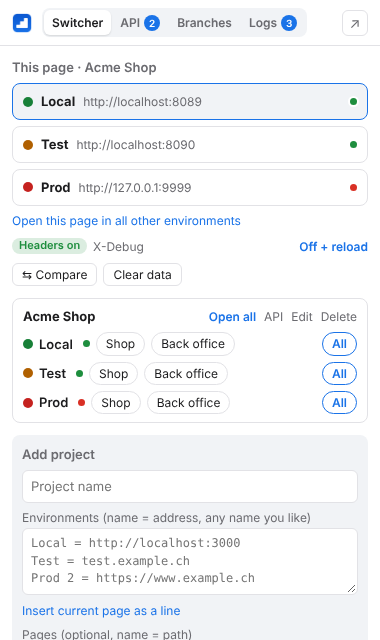Open the Shop page in the Test row
The image size is (380, 640).
click(x=113, y=373)
